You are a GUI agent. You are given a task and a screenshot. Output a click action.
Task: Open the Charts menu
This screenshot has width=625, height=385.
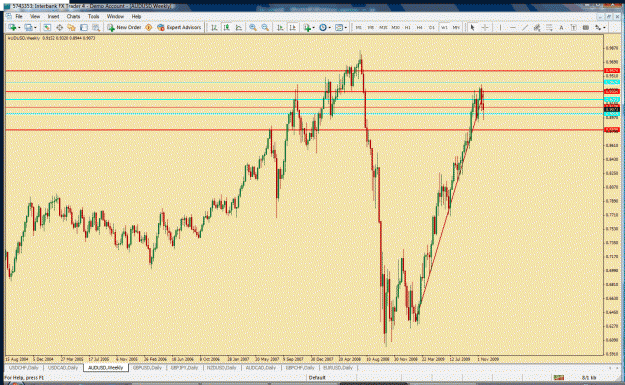(73, 16)
